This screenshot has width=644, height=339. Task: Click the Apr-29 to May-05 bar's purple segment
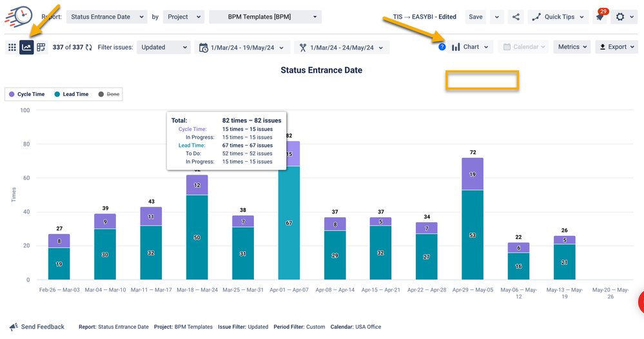tap(473, 174)
